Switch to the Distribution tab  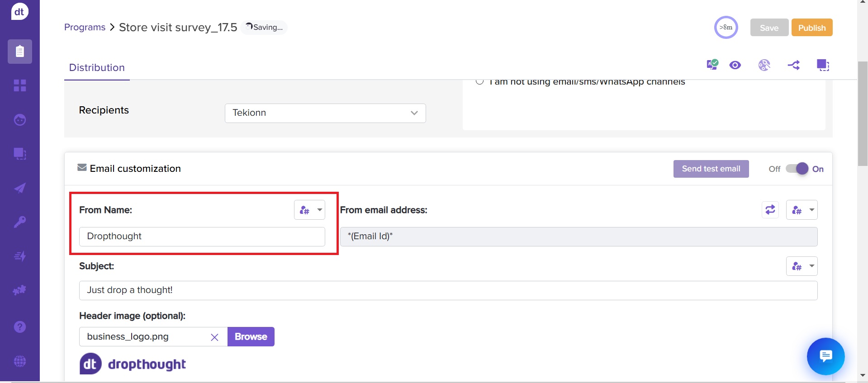tap(97, 68)
